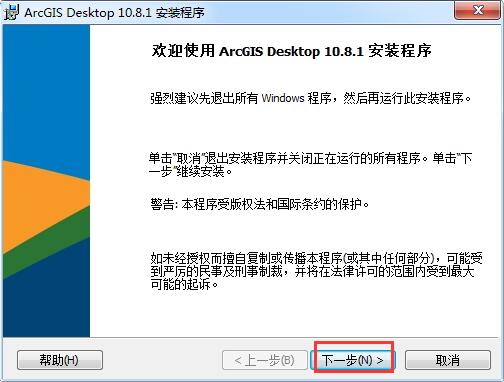
Task: Click the paragraph starting with 强烈建议先退出
Action: click(310, 98)
